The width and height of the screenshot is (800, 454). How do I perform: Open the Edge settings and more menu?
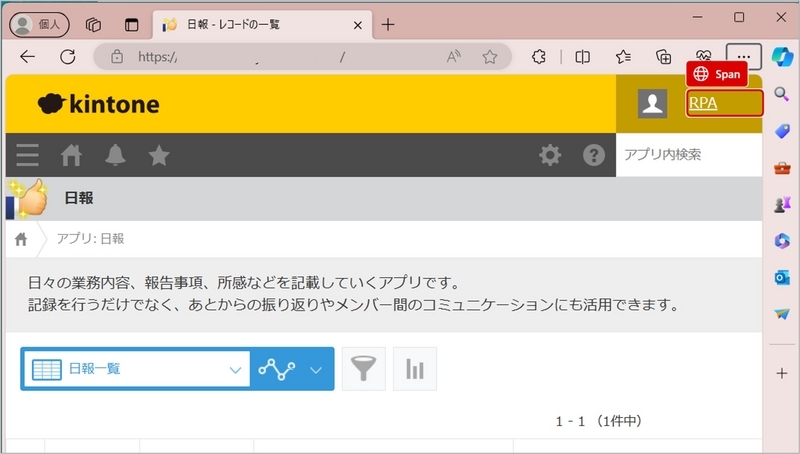[744, 57]
